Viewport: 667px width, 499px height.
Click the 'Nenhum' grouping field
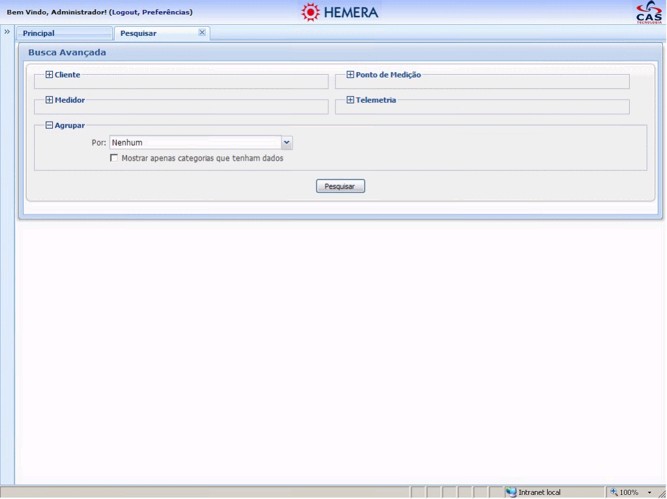(x=195, y=143)
